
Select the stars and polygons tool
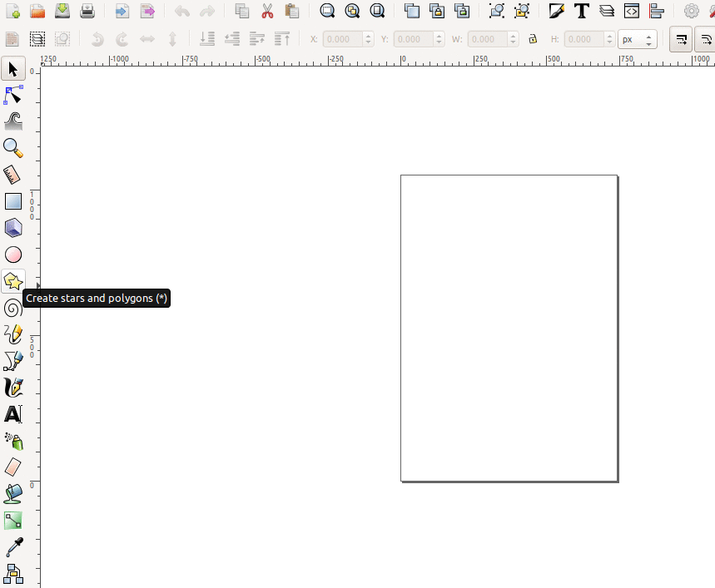pyautogui.click(x=13, y=281)
